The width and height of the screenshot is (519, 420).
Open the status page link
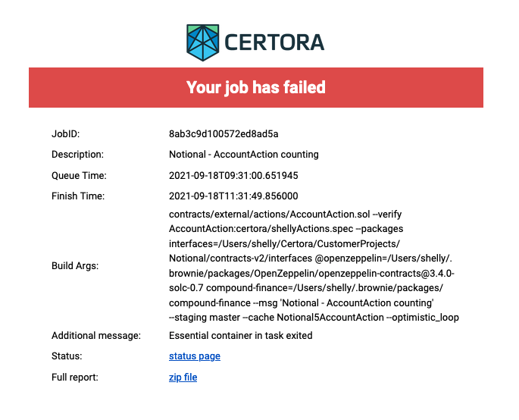[194, 356]
